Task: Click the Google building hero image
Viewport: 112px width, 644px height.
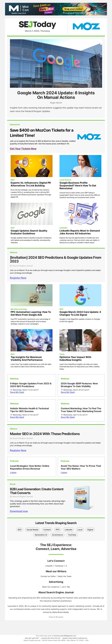Action: click(x=56, y=63)
